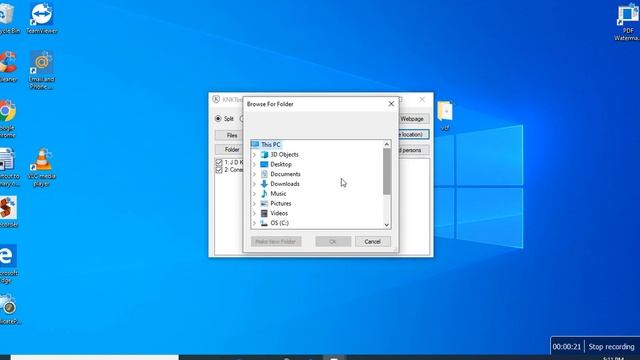Select the '3D Objects' label
Viewport: 640px width, 360px height.
284,155
